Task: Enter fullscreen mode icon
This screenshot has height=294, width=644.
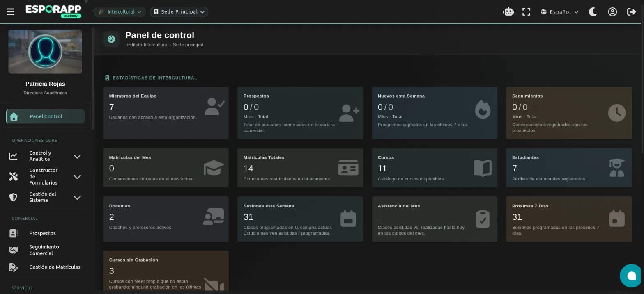Action: (x=526, y=12)
